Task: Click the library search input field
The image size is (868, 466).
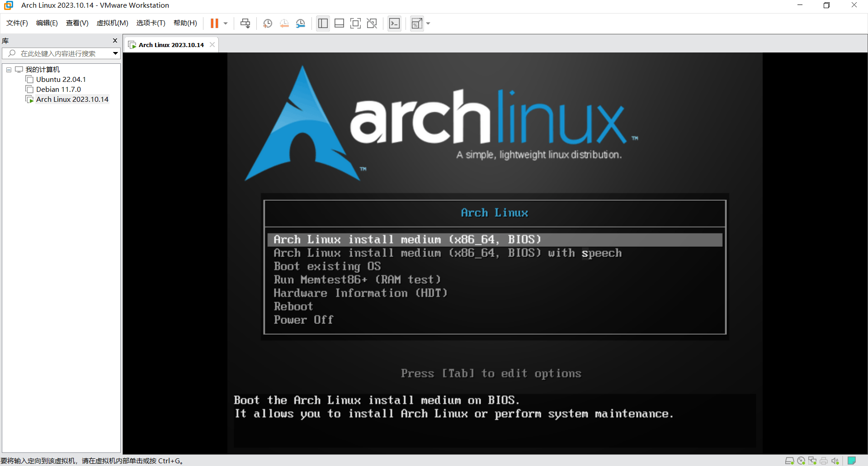Action: (59, 53)
